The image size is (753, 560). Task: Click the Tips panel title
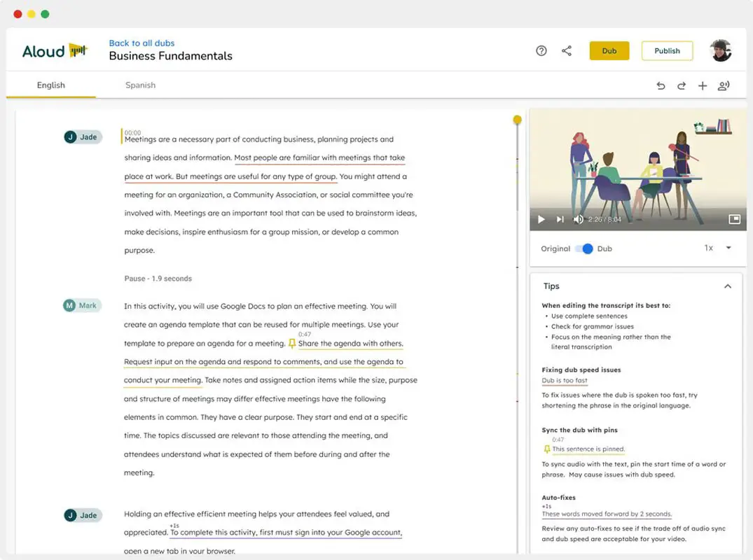551,286
